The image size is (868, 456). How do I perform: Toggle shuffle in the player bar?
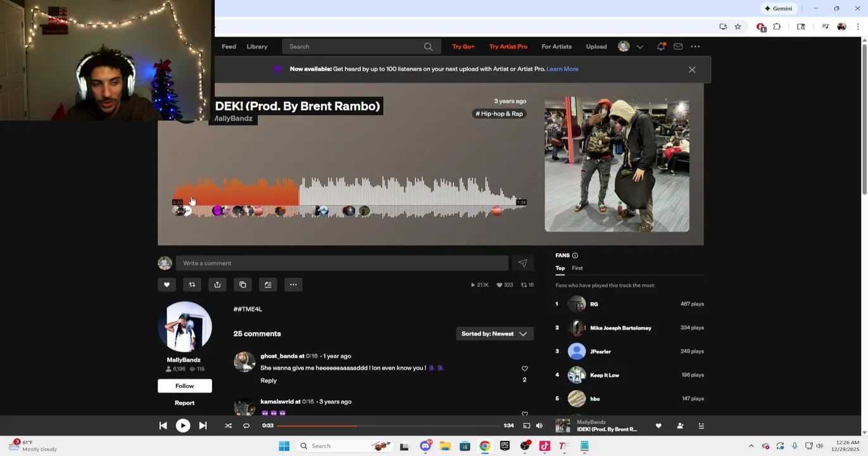(228, 426)
